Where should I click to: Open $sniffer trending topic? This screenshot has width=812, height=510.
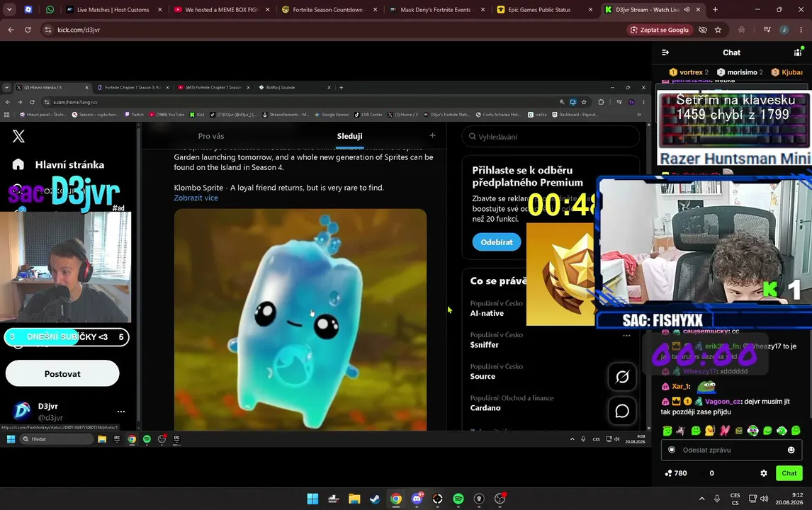point(484,345)
